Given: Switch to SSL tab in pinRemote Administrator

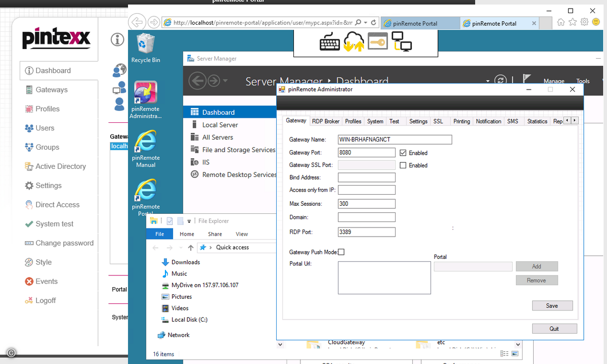Looking at the screenshot, I should click(438, 121).
